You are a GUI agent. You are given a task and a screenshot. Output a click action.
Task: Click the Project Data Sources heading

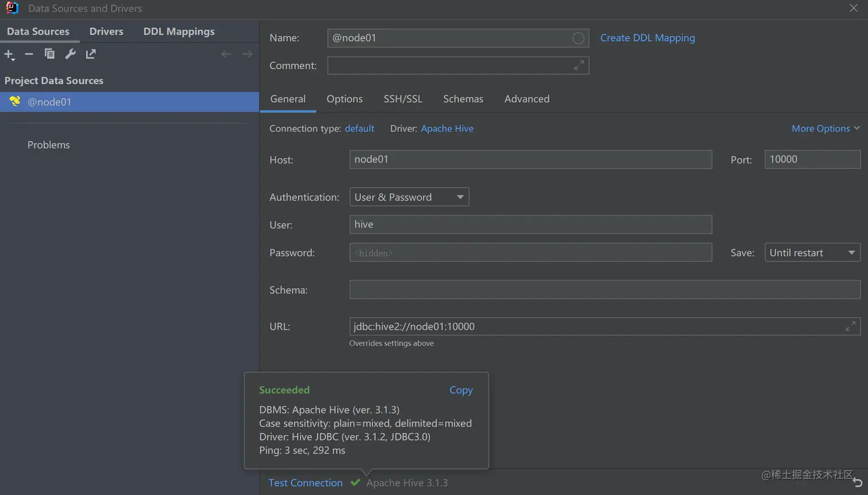[x=54, y=81]
